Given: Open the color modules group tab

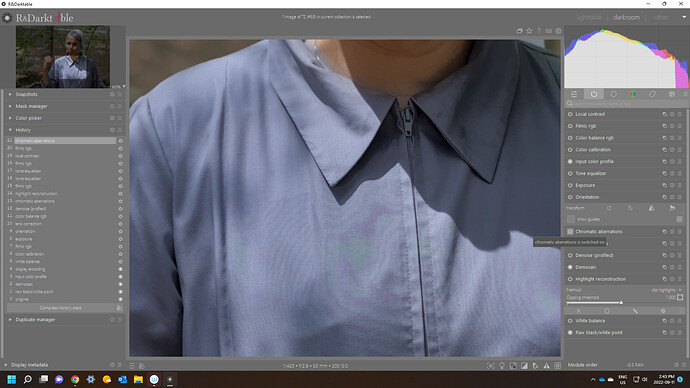Looking at the screenshot, I should (x=633, y=94).
